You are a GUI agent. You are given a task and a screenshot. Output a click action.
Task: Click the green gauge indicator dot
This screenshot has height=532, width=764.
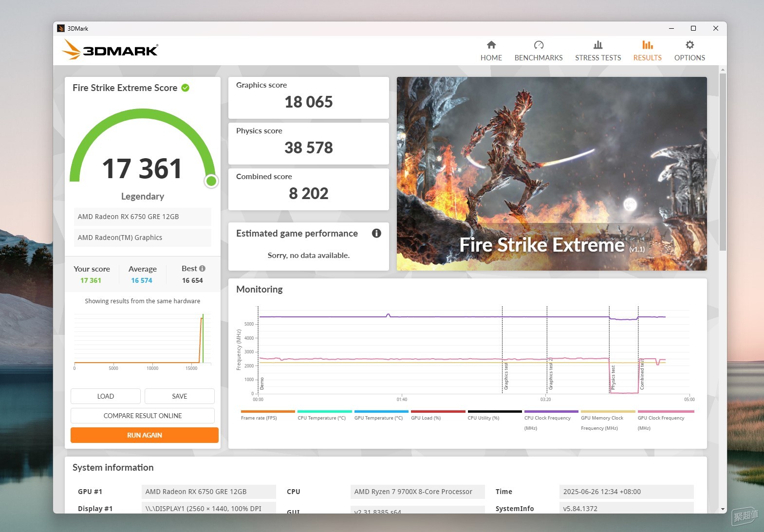[x=211, y=181]
